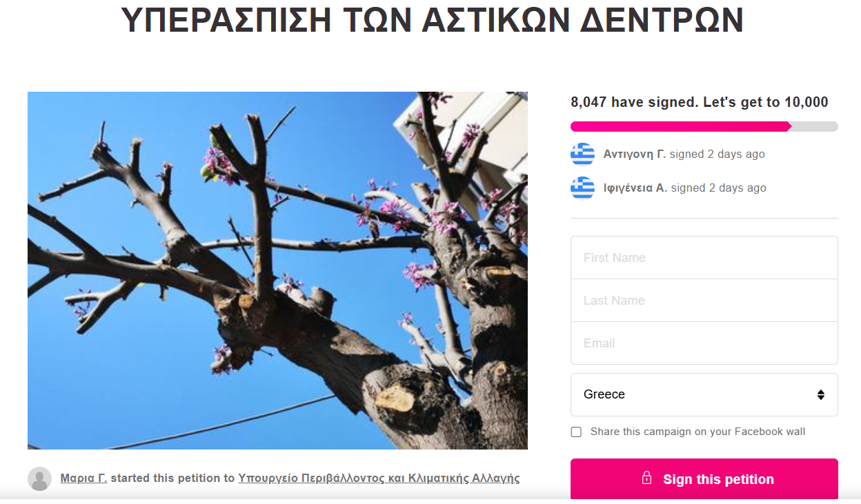This screenshot has width=861, height=504.
Task: Select the Email input field
Action: pyautogui.click(x=704, y=343)
